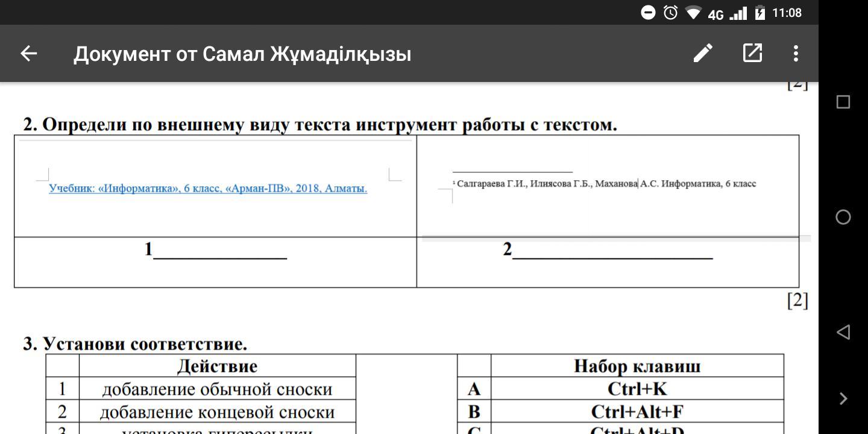Tap the alarm clock status icon
868x434 pixels.
pos(670,13)
